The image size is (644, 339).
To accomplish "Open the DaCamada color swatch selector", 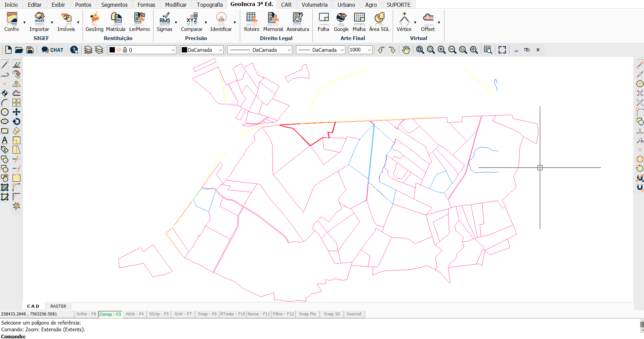I will [202, 50].
